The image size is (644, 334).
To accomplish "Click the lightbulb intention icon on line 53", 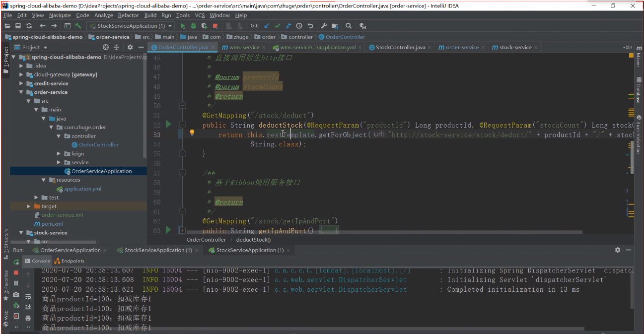I will (x=192, y=133).
